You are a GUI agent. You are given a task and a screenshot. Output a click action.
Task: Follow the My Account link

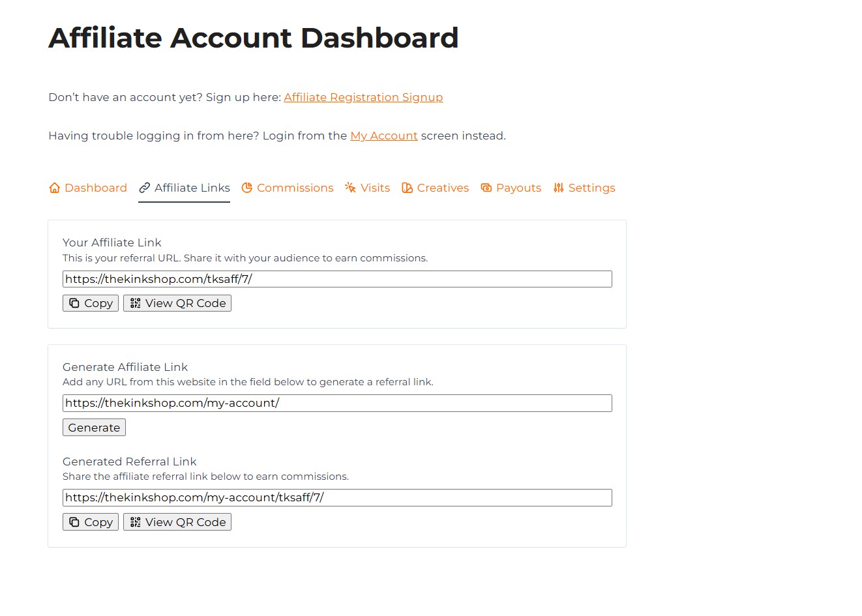coord(383,136)
